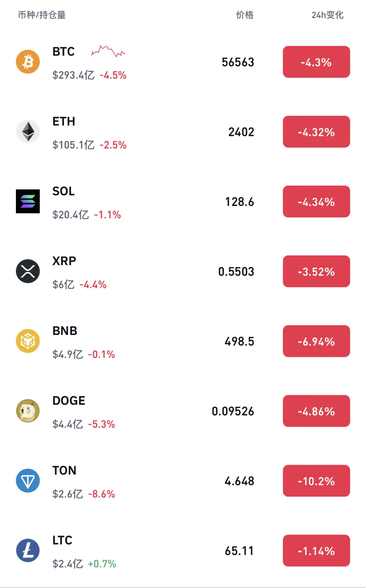Select the XRP ticker label
This screenshot has height=588, width=366.
(64, 261)
